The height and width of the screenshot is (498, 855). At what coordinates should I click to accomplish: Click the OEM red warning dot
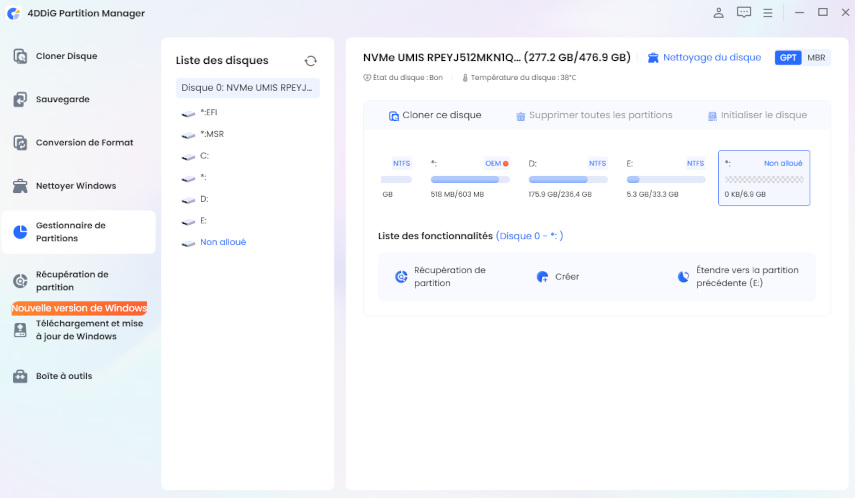point(506,164)
